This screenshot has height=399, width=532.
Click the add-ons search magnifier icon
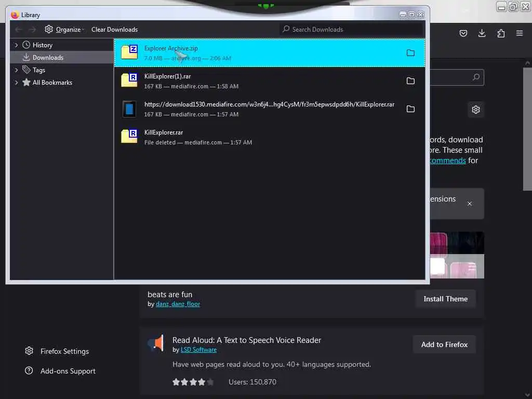coord(476,77)
